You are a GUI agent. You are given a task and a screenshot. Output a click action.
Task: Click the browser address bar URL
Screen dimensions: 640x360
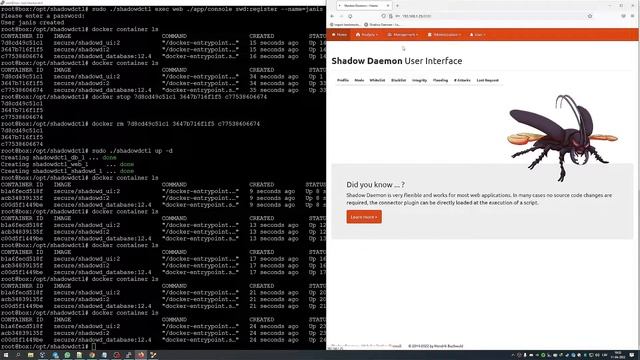click(x=416, y=16)
